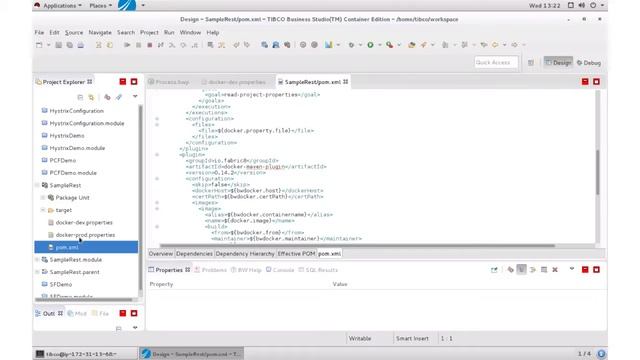Viewport: 640px width, 360px height.
Task: Expand the SampleRest.module node
Action: click(37, 260)
